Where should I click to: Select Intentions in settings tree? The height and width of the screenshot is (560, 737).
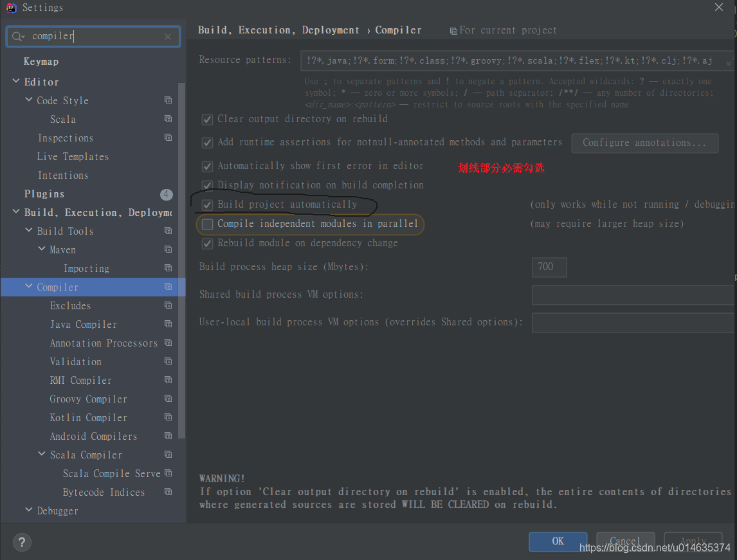(x=63, y=176)
